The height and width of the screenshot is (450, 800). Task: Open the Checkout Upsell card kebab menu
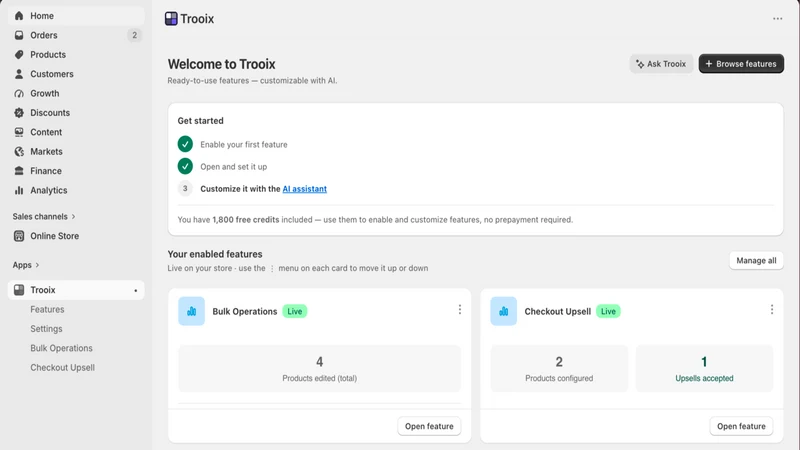[771, 310]
